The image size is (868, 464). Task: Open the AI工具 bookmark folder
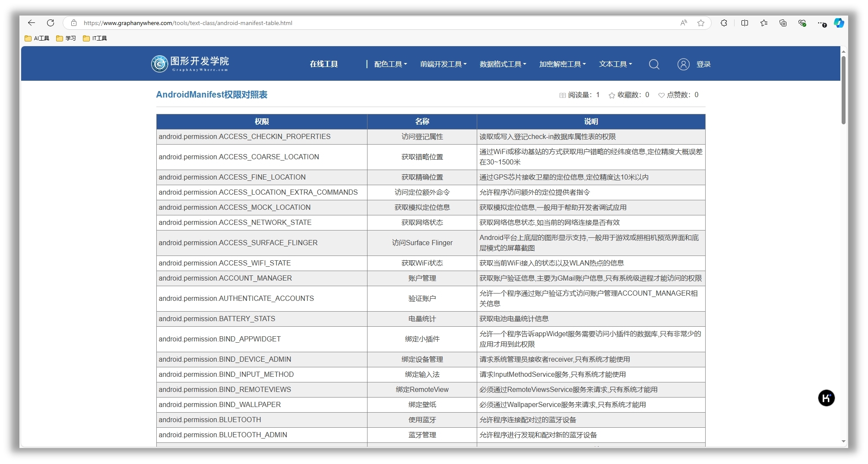[37, 38]
